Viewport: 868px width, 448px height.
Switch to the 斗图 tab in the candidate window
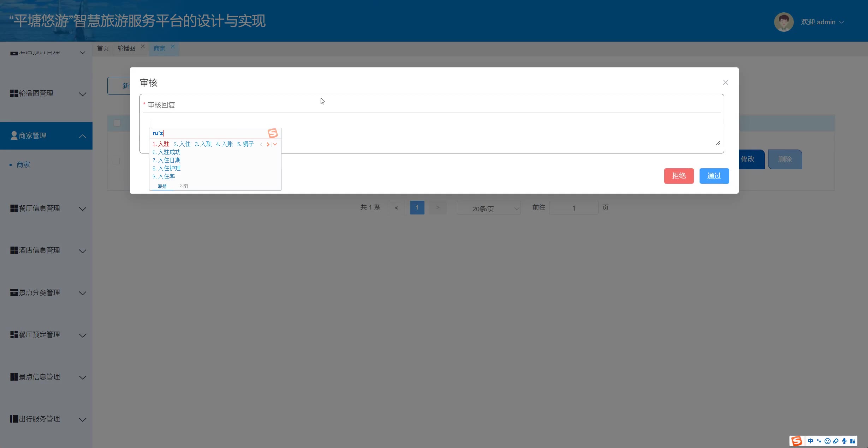click(183, 186)
